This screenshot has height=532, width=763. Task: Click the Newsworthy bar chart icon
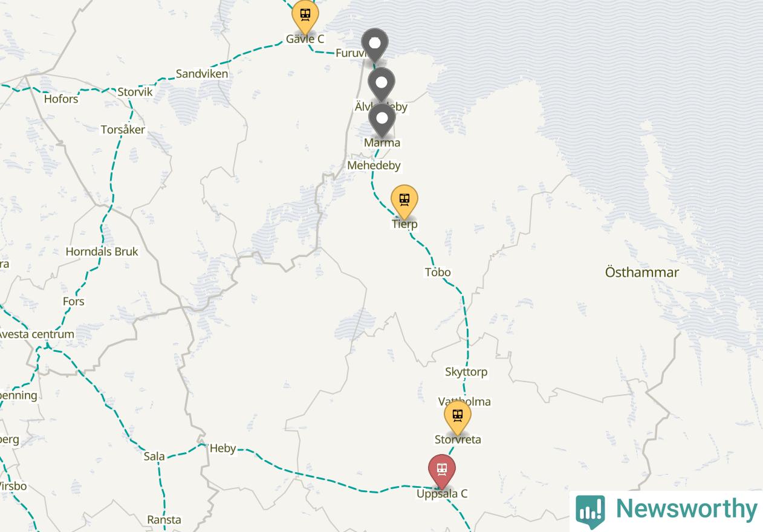(590, 511)
